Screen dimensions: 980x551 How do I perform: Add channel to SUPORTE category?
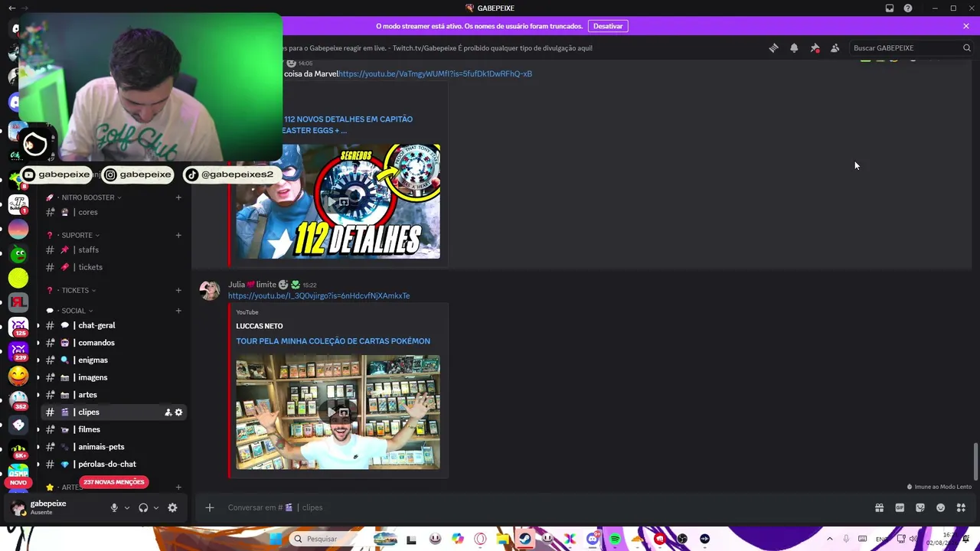tap(178, 235)
